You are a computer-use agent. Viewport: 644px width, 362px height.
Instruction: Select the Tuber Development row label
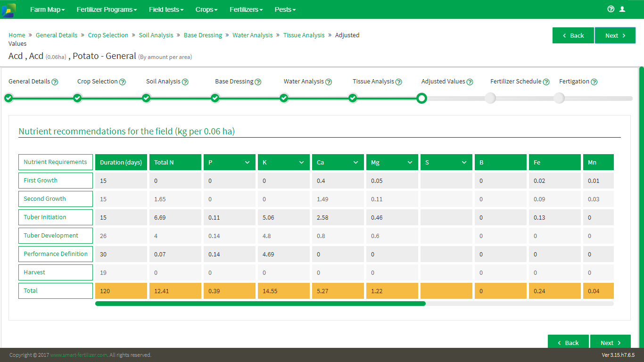point(56,236)
